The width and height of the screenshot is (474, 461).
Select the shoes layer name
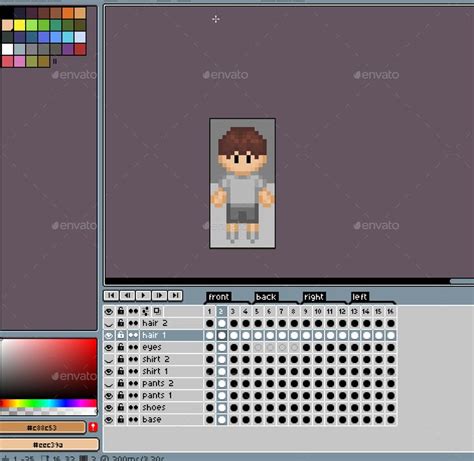coord(154,407)
